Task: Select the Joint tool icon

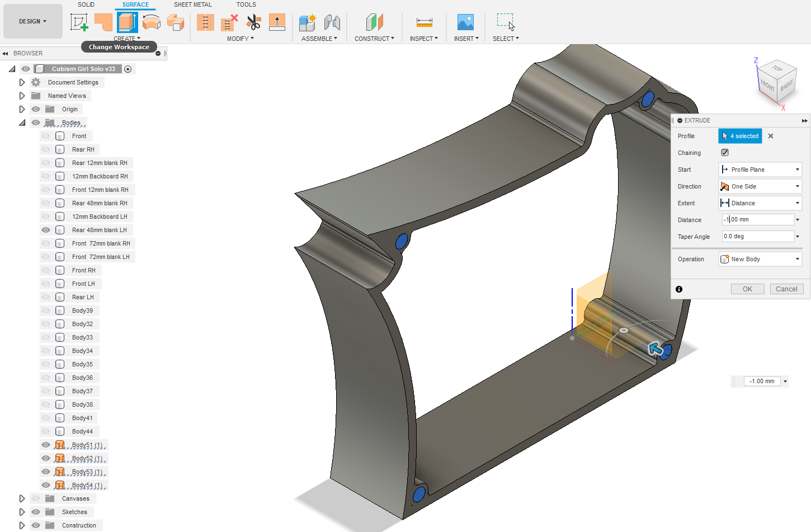Action: 332,22
